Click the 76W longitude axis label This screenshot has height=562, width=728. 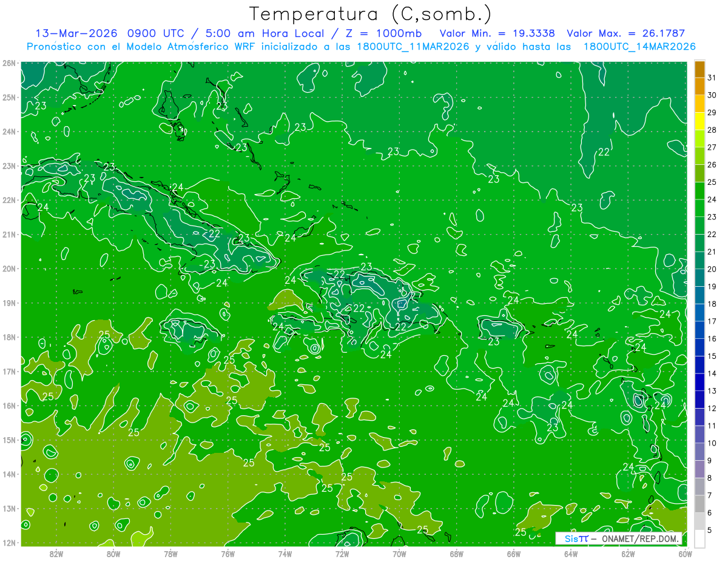pos(227,553)
